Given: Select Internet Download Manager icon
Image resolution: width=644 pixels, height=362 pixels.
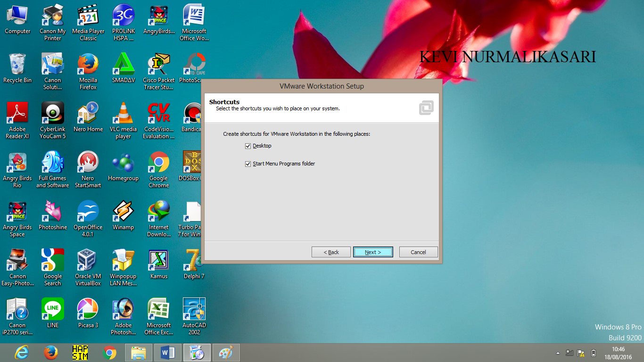Looking at the screenshot, I should 159,219.
